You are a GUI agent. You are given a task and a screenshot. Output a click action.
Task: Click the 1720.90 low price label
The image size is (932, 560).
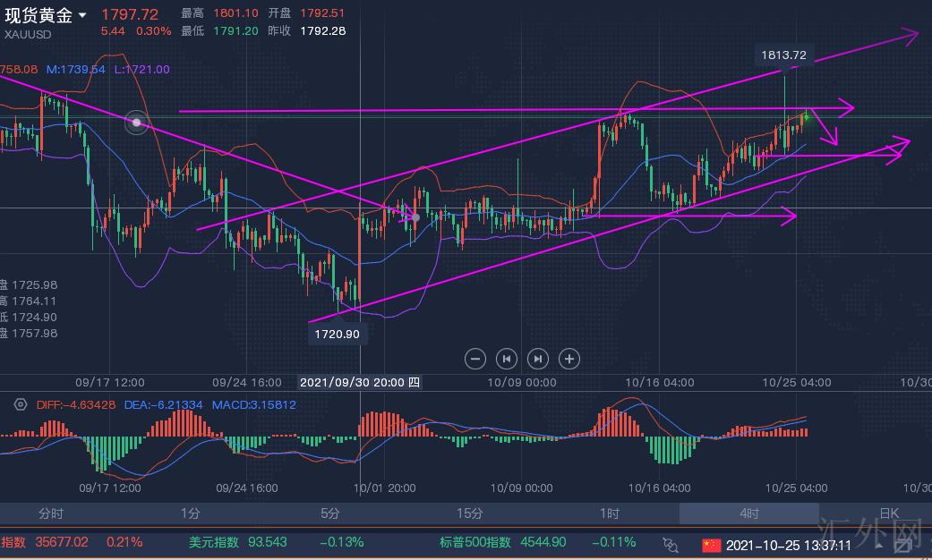(338, 334)
